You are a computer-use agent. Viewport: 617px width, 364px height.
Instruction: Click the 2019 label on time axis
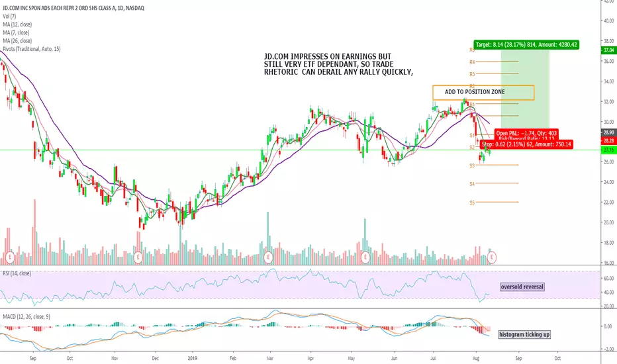pyautogui.click(x=193, y=358)
